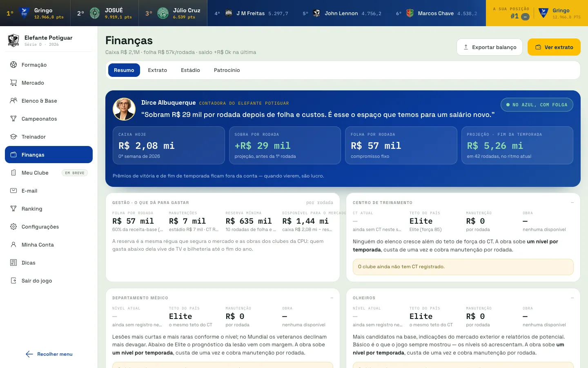Open the E-mail envelope icon
The width and height of the screenshot is (588, 368).
click(13, 191)
